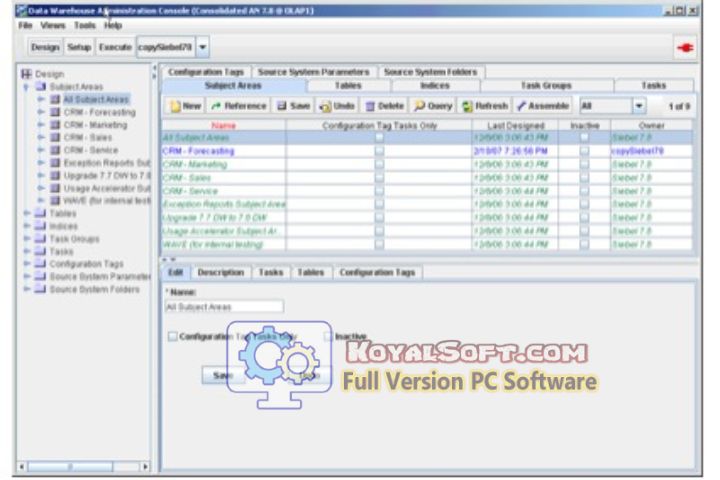
Task: Click the Task Groups folder icon in tree
Action: point(40,238)
